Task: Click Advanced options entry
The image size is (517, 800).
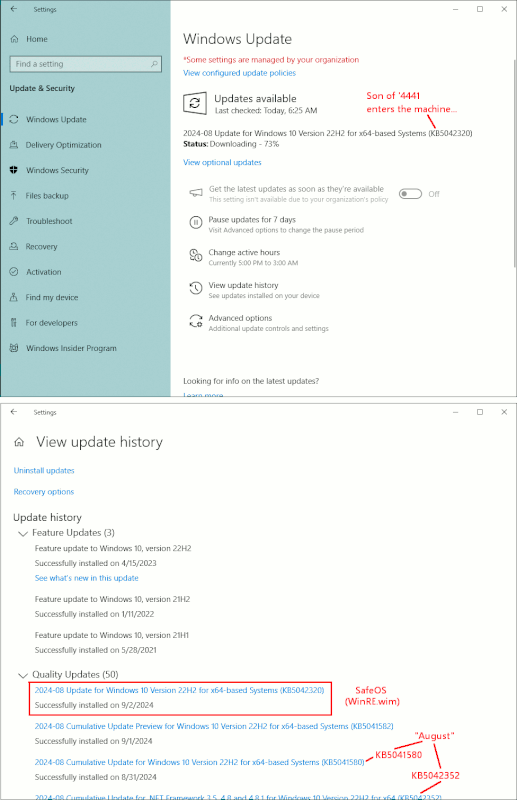Action: (x=240, y=318)
